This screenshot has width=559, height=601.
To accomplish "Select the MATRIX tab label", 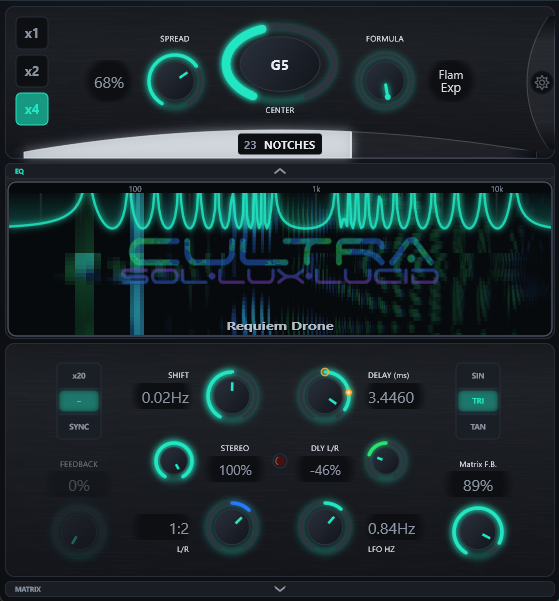I will (x=28, y=589).
